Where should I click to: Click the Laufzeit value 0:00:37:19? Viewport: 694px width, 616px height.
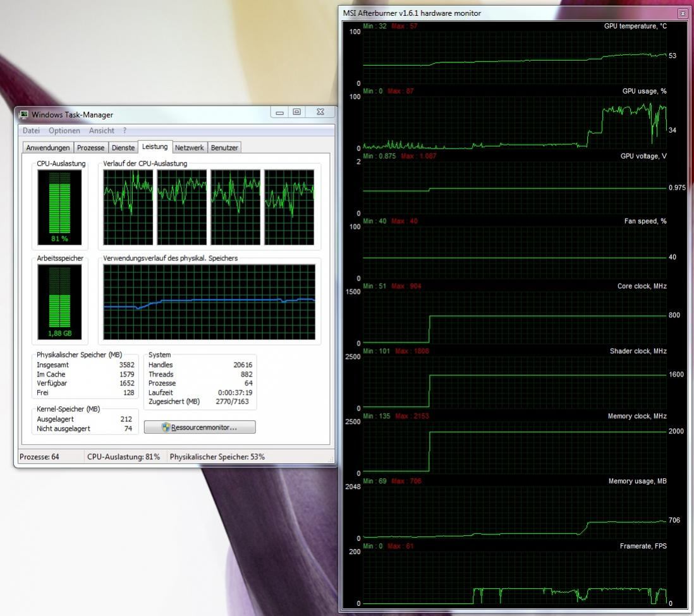coord(235,392)
